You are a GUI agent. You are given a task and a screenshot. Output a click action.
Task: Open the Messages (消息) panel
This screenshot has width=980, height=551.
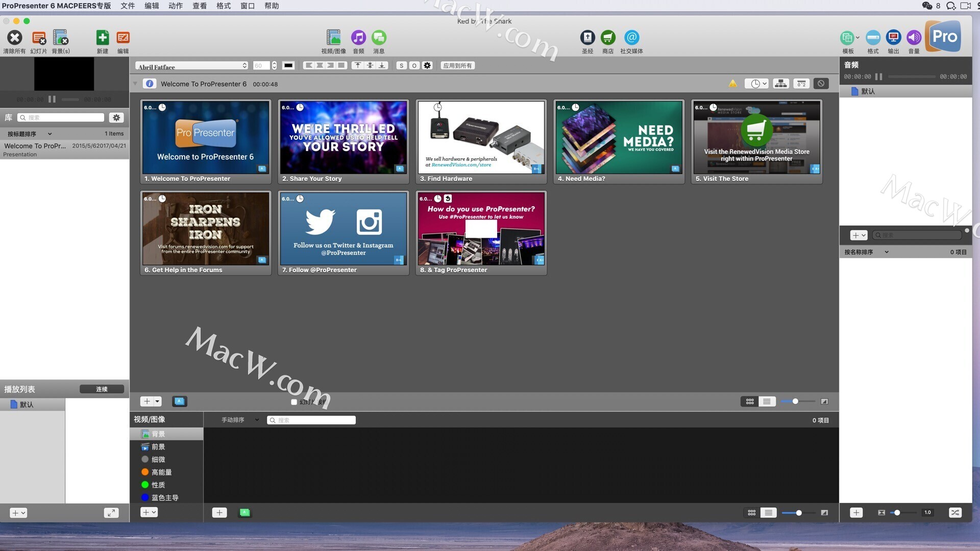tap(379, 38)
